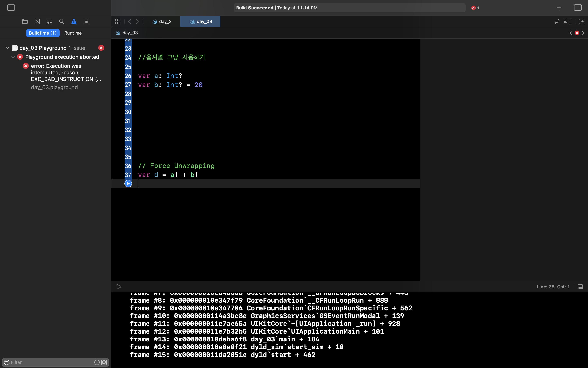588x368 pixels.
Task: Open the Find navigator magnifier
Action: point(62,21)
